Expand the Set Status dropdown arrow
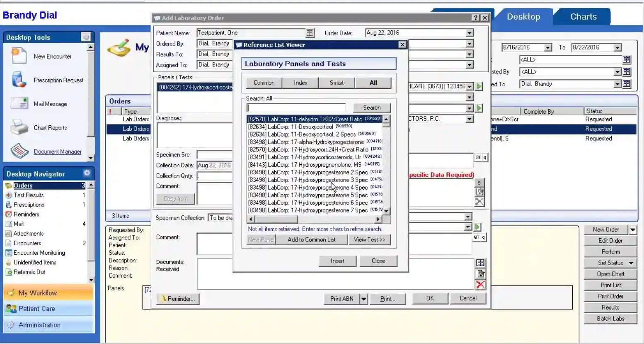Image resolution: width=644 pixels, height=344 pixels. tap(631, 263)
